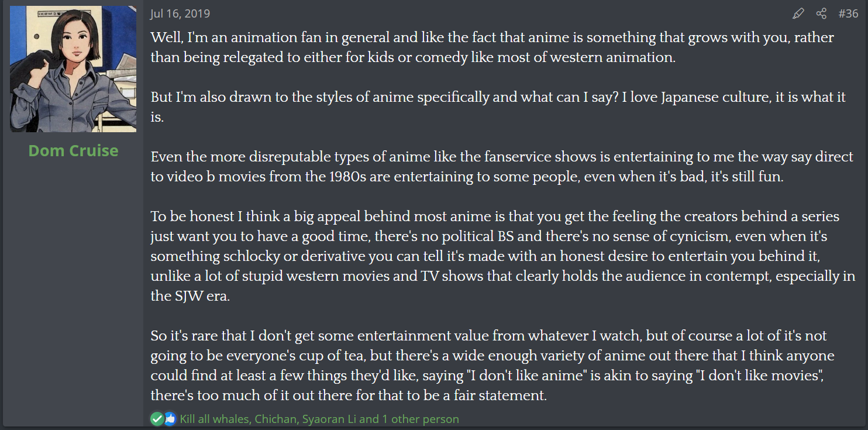The image size is (868, 430).
Task: Click the blue thumbs-up reaction icon
Action: point(170,419)
